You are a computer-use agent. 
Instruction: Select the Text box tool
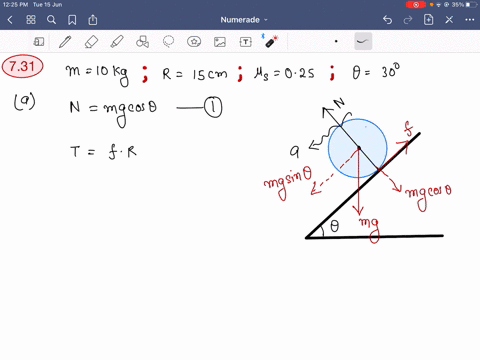click(x=246, y=42)
